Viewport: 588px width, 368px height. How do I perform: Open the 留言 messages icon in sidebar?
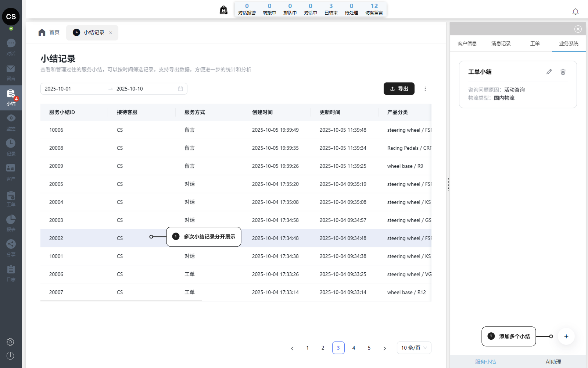point(11,69)
